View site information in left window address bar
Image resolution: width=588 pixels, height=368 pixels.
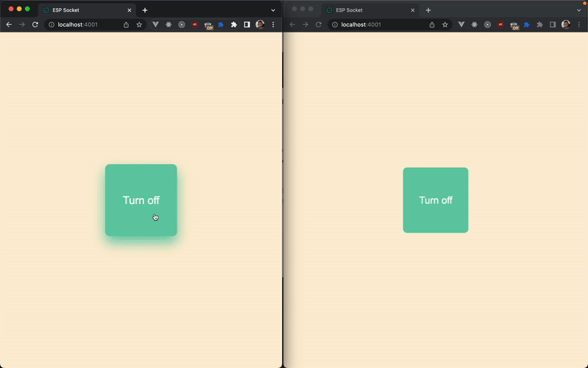(51, 25)
